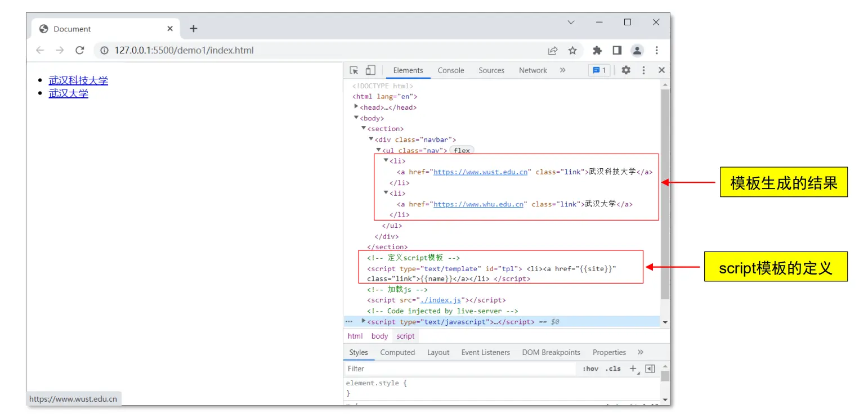Screen dimensions: 868x418
Task: Toggle device toolbar icon
Action: (x=370, y=70)
